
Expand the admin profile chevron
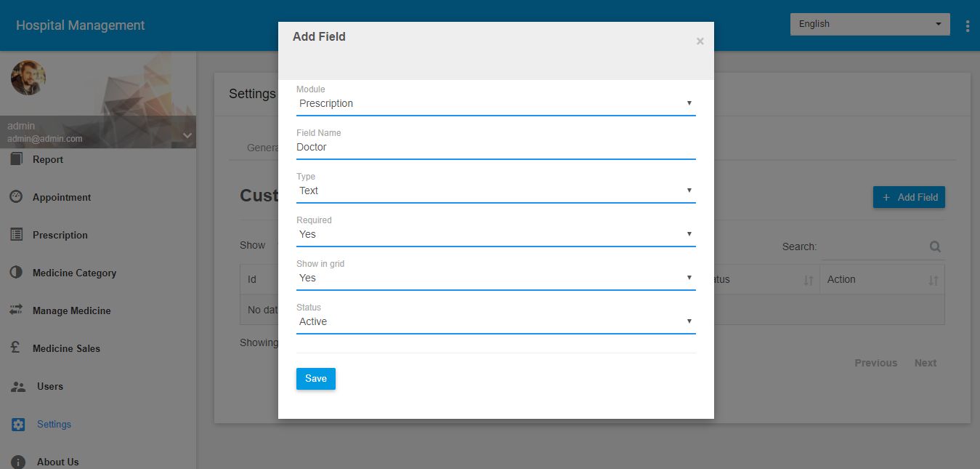[187, 135]
